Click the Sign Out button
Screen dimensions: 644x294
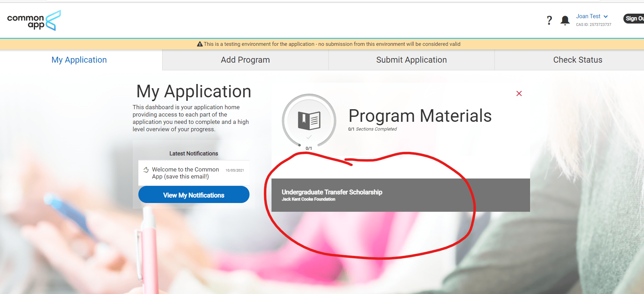pos(634,19)
